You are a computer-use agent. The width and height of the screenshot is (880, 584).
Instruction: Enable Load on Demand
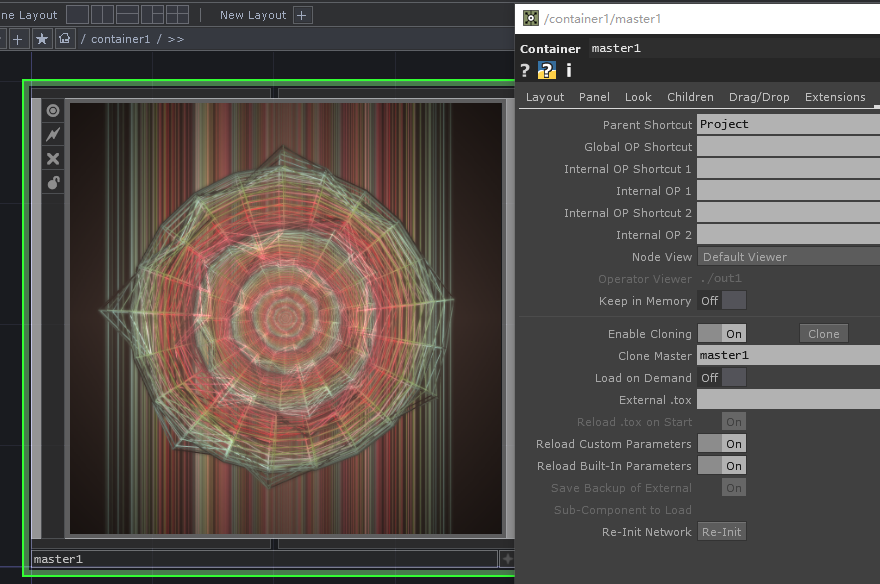[722, 377]
